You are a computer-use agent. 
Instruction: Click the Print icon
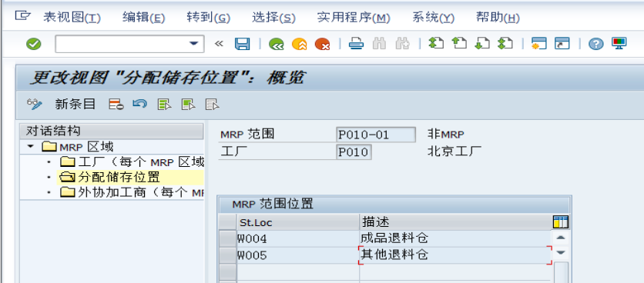[356, 44]
